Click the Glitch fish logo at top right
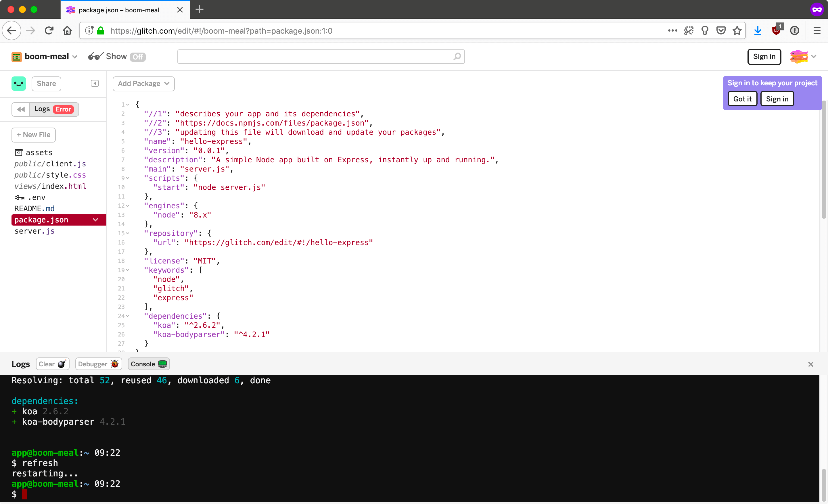This screenshot has width=828, height=504. tap(799, 56)
